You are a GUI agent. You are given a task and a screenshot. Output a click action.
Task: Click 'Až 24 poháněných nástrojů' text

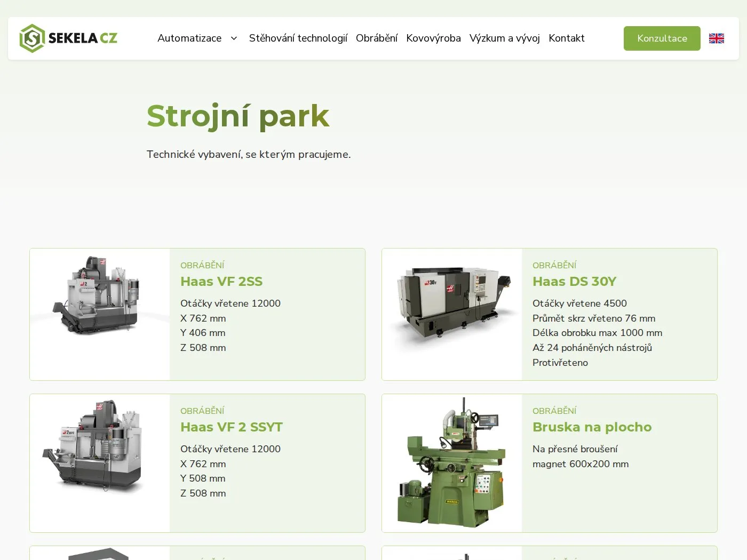592,348
